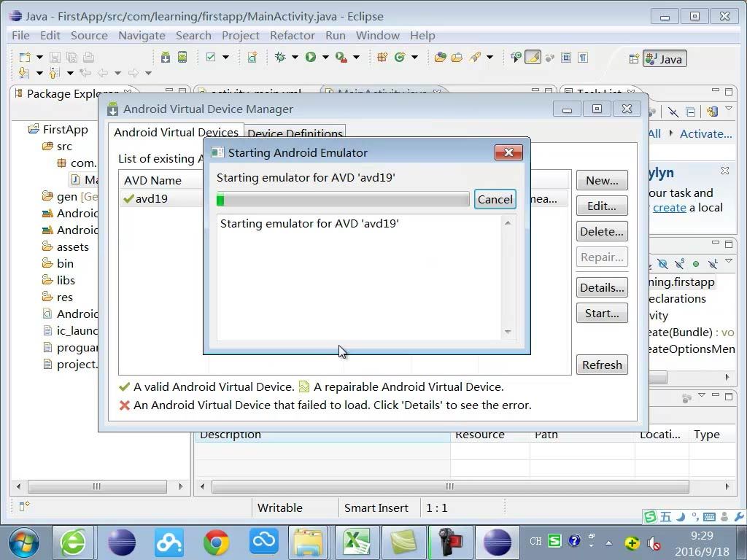Viewport: 747px width, 560px height.
Task: Open Chrome from the Windows taskbar
Action: [x=216, y=542]
